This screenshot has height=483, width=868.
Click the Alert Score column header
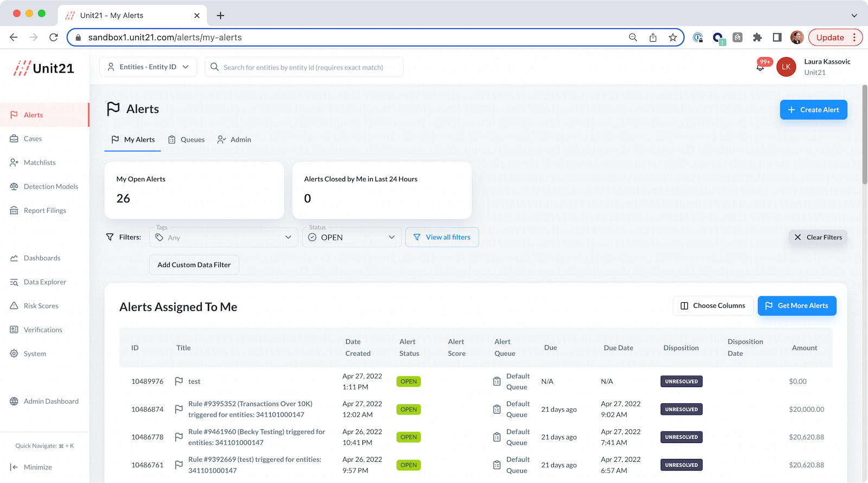pyautogui.click(x=457, y=347)
